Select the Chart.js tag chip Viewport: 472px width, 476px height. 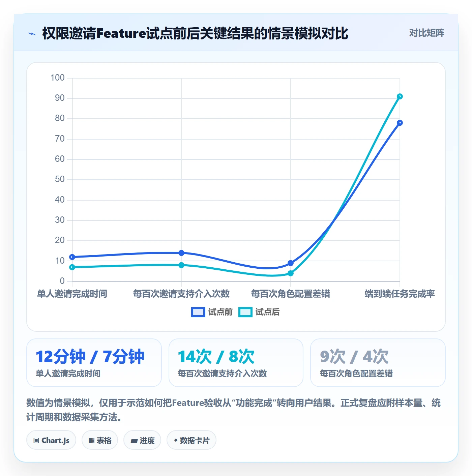click(51, 440)
